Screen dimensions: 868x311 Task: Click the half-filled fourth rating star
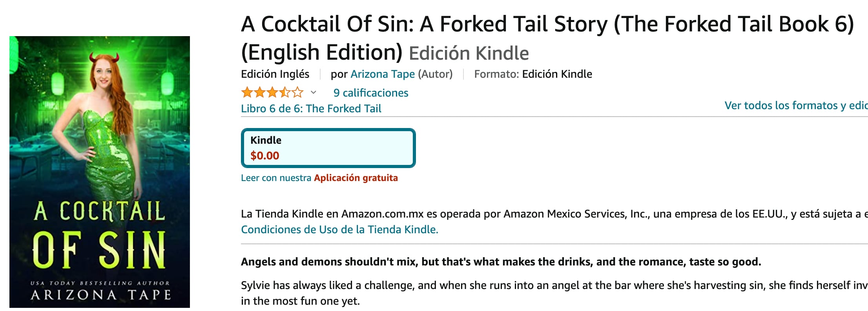tap(285, 93)
